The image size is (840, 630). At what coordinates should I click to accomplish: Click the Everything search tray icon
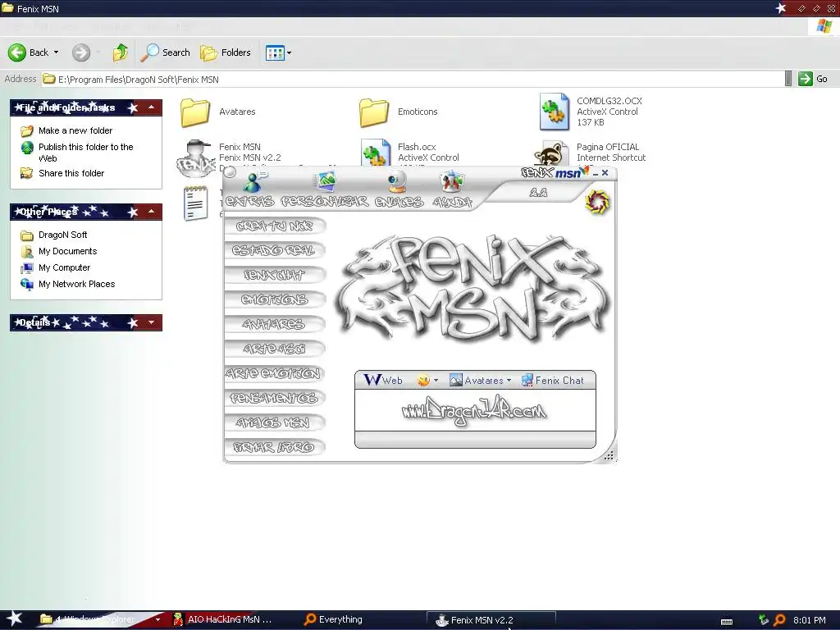pos(779,620)
